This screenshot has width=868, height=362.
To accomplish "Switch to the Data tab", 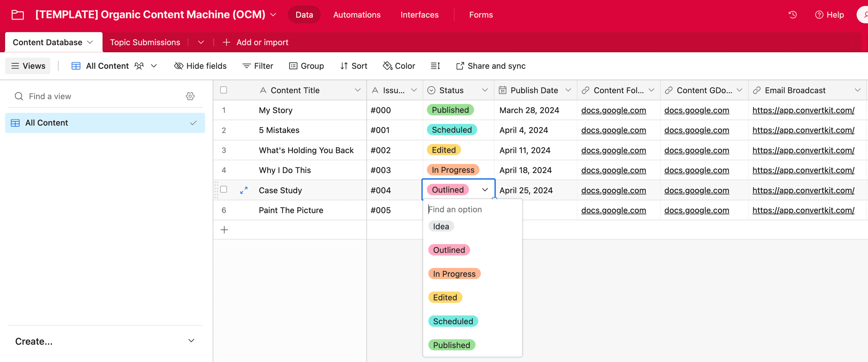I will tap(304, 15).
